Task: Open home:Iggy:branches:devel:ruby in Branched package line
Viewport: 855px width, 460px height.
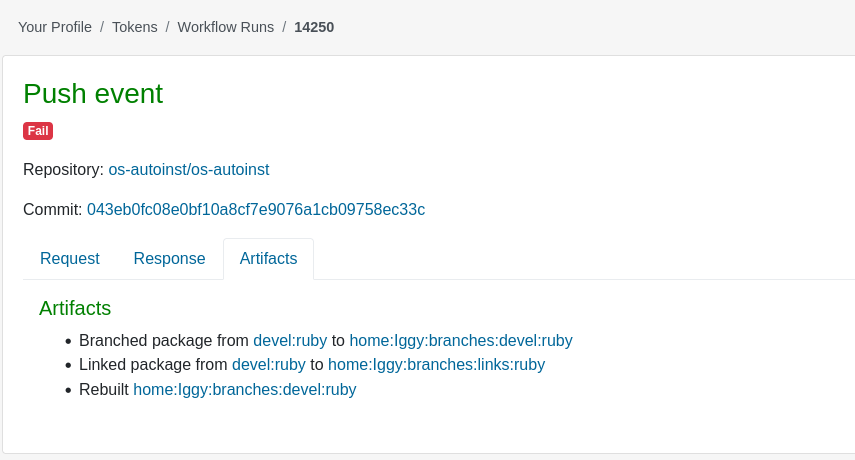Action: point(461,341)
